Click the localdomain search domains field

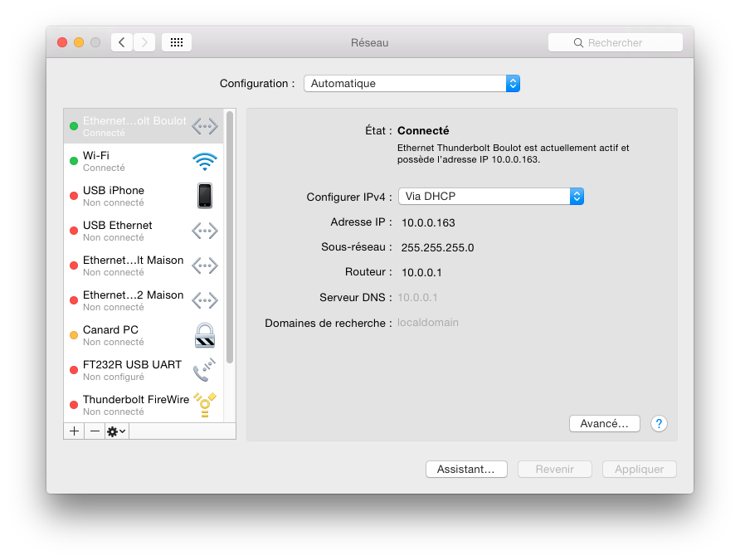tap(427, 323)
